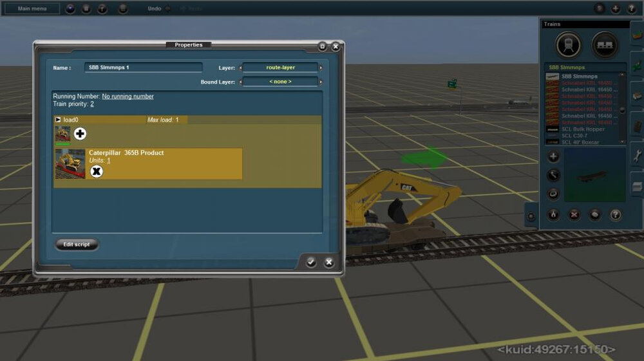Click the Units value 1 link
The image size is (644, 361).
point(108,160)
